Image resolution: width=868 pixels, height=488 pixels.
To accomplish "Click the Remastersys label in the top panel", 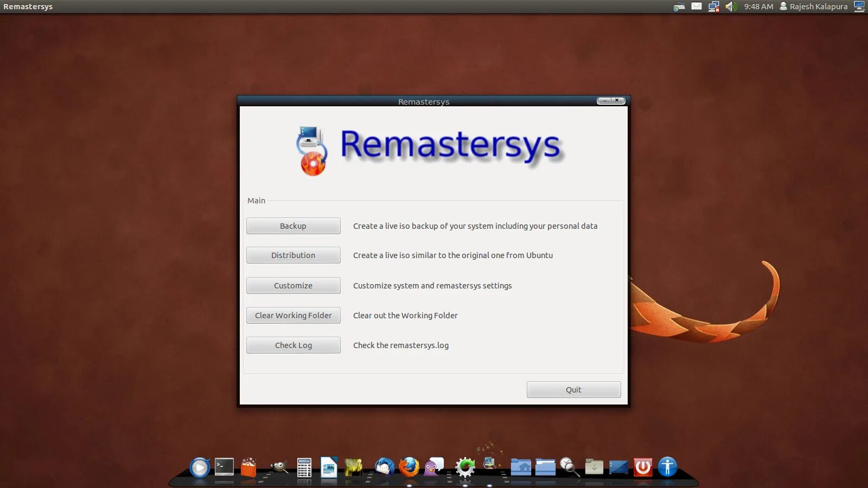I will (28, 7).
